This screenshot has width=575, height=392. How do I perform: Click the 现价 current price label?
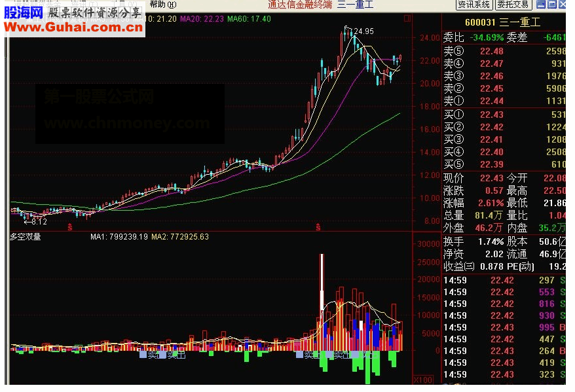click(x=454, y=178)
